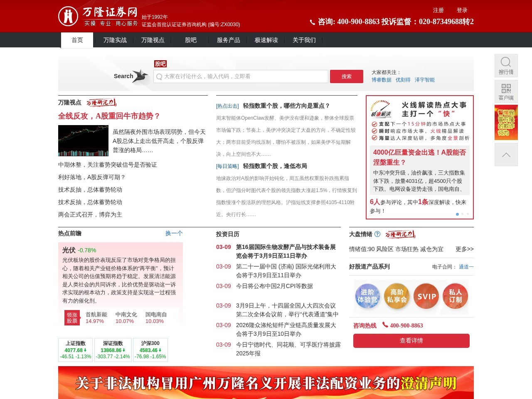Open the help icon next to 大盘情绪
The width and height of the screenshot is (532, 399).
(x=377, y=234)
